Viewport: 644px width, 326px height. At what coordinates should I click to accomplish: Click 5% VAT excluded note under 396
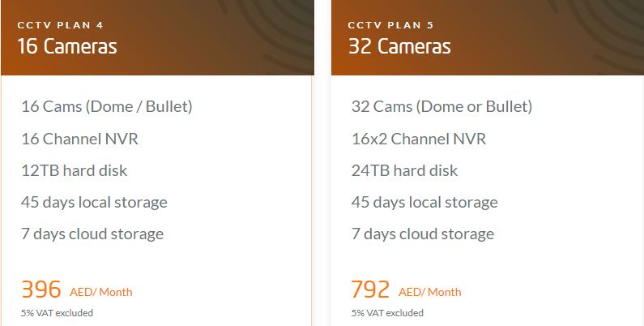pos(57,313)
